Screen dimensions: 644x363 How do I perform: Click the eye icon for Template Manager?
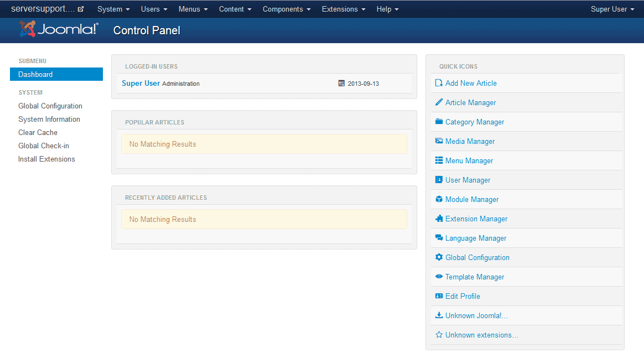439,277
